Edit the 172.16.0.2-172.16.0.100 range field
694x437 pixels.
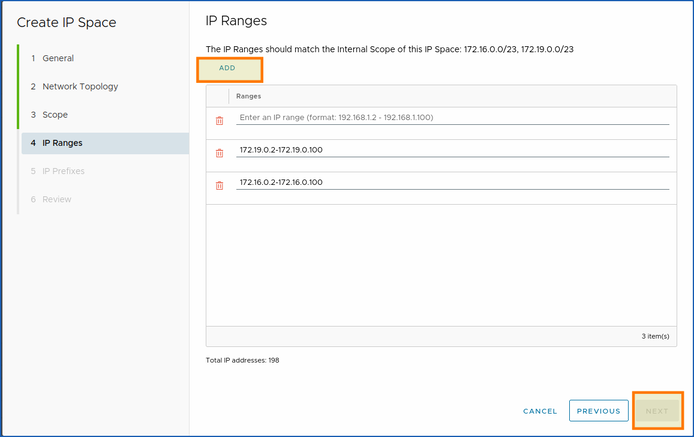click(452, 182)
